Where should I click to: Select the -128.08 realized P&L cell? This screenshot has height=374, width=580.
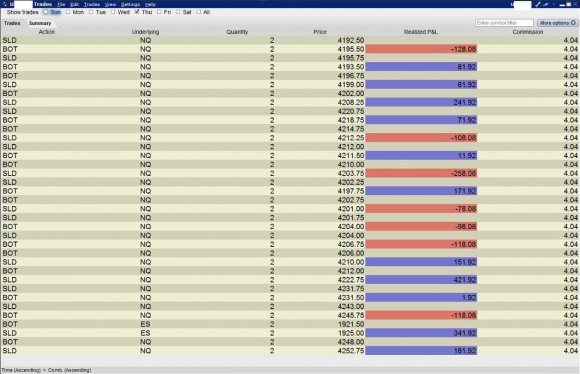[x=421, y=49]
